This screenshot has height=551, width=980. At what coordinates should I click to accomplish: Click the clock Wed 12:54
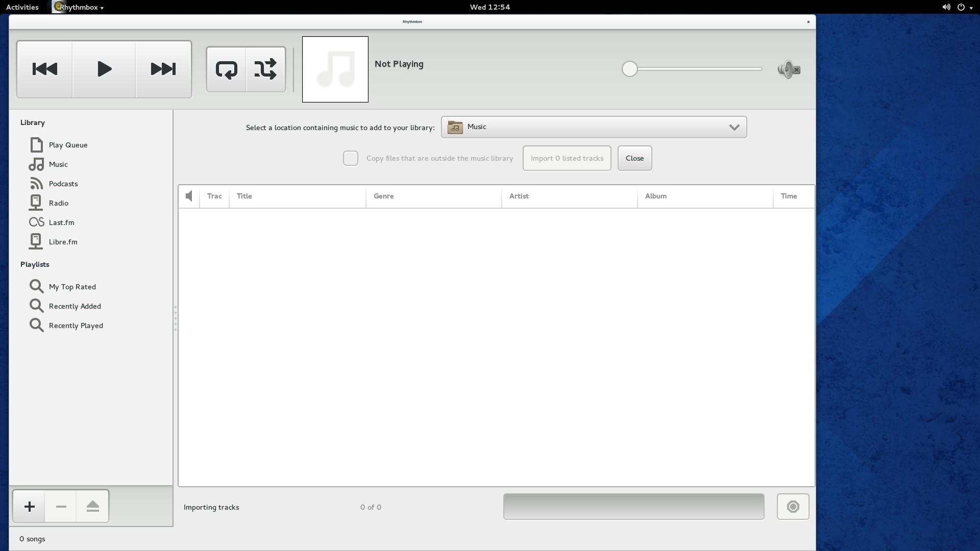[x=490, y=7]
